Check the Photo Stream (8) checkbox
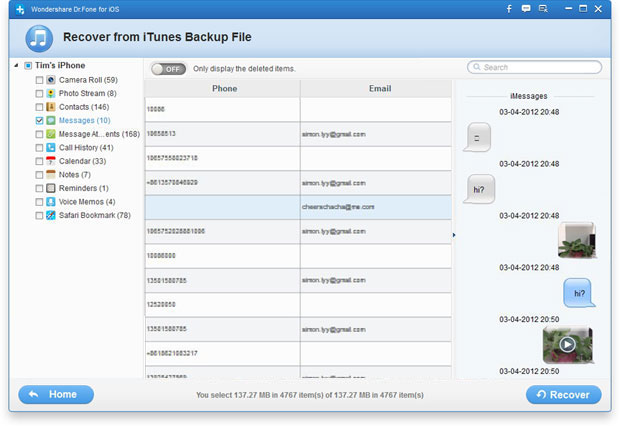Viewport: 620px width, 426px height. 39,94
